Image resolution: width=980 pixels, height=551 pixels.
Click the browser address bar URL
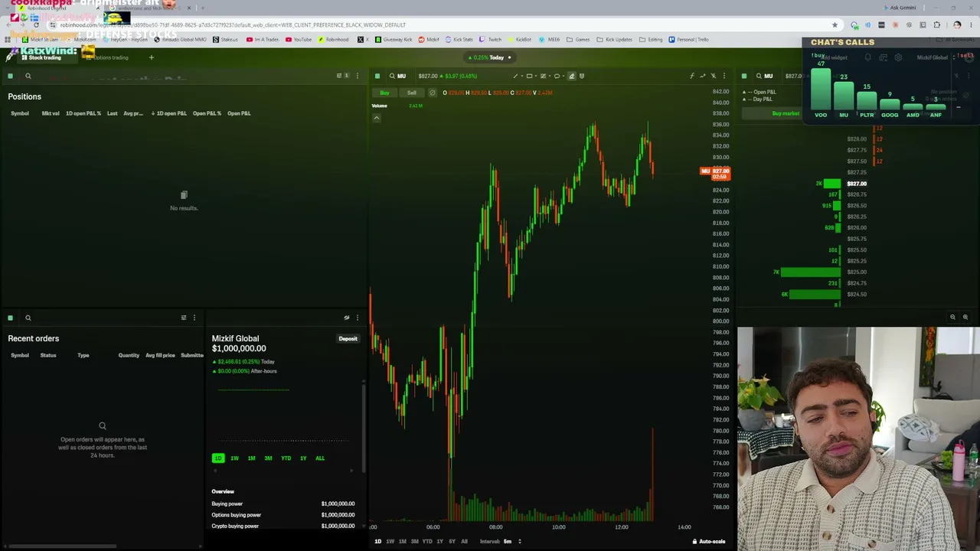[233, 25]
